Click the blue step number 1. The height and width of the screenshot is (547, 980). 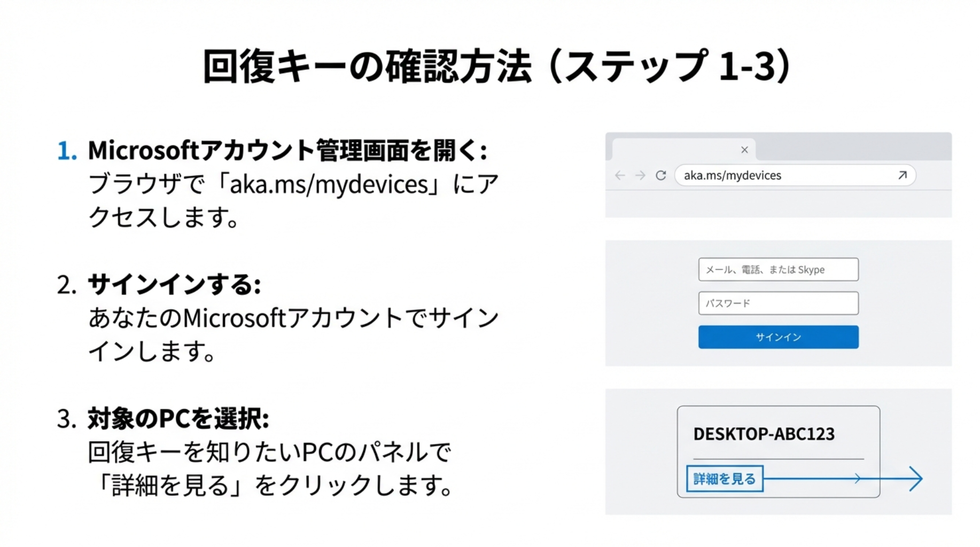pos(66,151)
